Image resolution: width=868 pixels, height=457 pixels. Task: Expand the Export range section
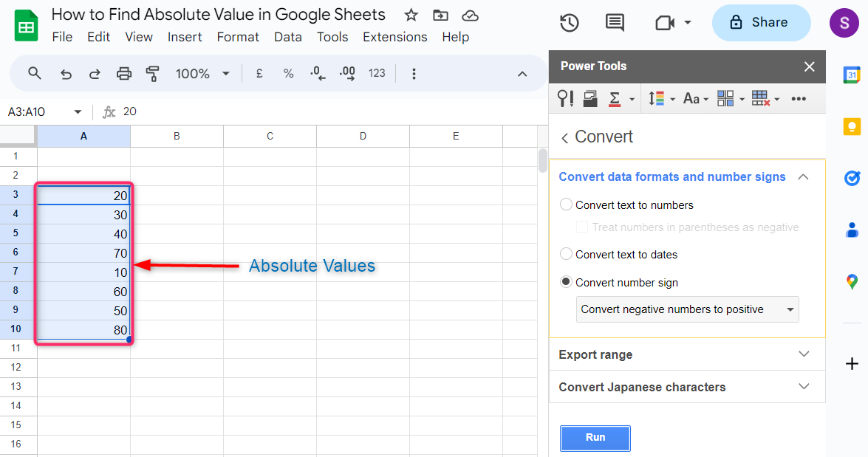[687, 354]
